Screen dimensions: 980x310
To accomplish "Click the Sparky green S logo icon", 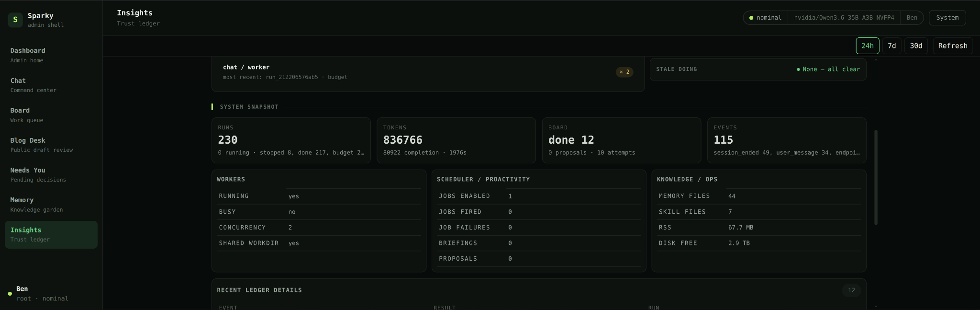I will (15, 20).
